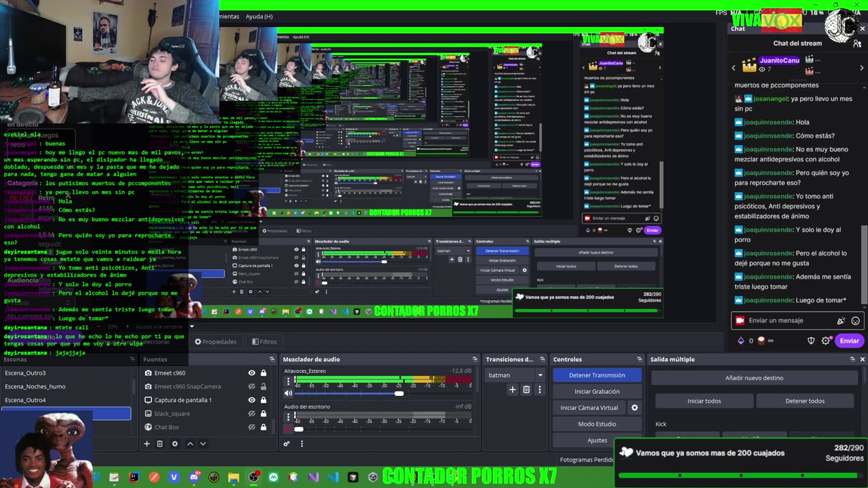Move selected source down
Screen dimensions: 868x488
[x=203, y=444]
